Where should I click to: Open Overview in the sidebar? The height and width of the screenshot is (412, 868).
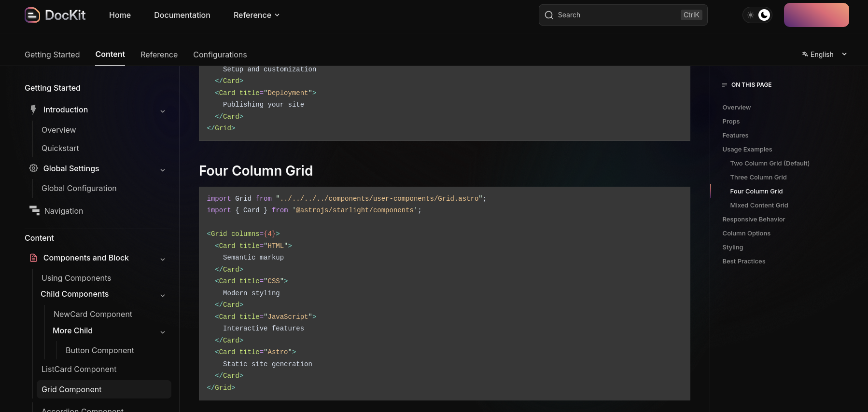(58, 130)
